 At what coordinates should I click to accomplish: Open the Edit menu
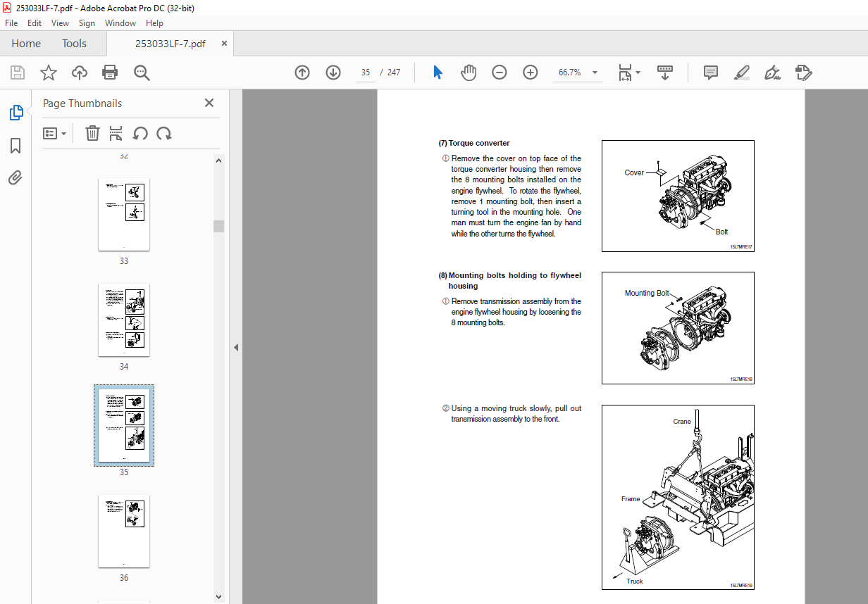(35, 23)
